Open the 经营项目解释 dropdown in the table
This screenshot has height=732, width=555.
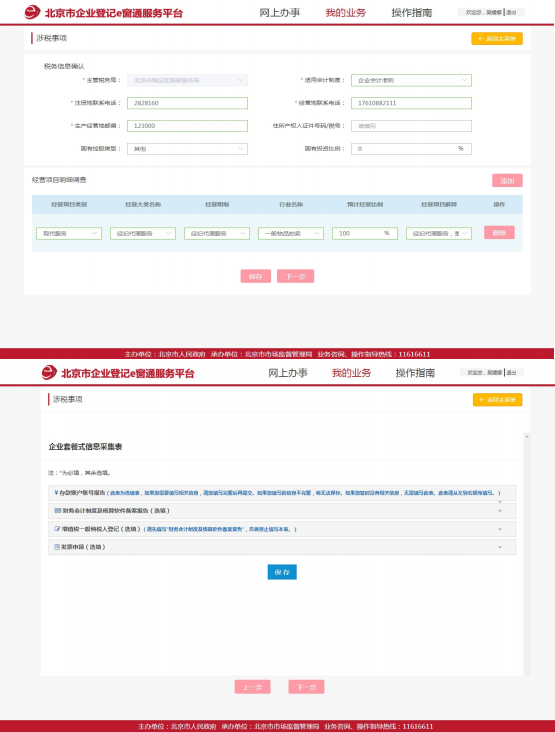pos(439,233)
